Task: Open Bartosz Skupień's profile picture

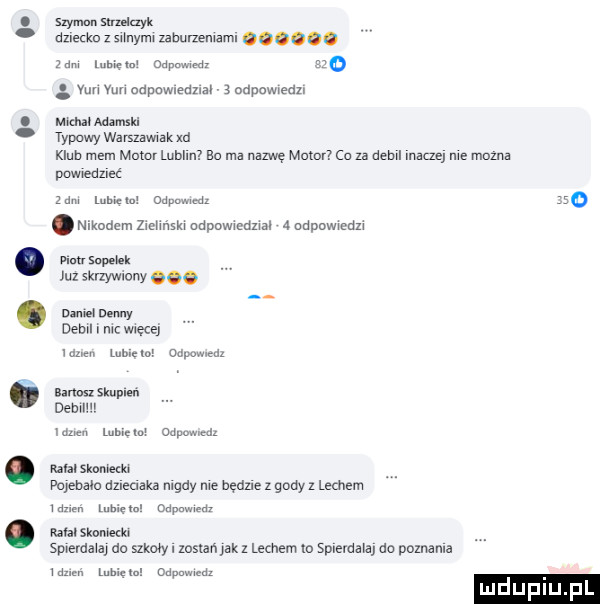Action: (x=24, y=393)
